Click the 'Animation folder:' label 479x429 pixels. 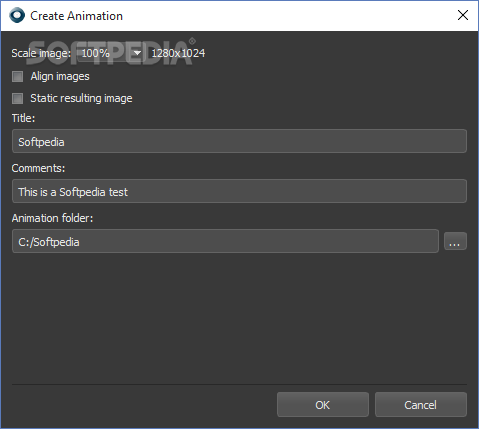pyautogui.click(x=52, y=218)
